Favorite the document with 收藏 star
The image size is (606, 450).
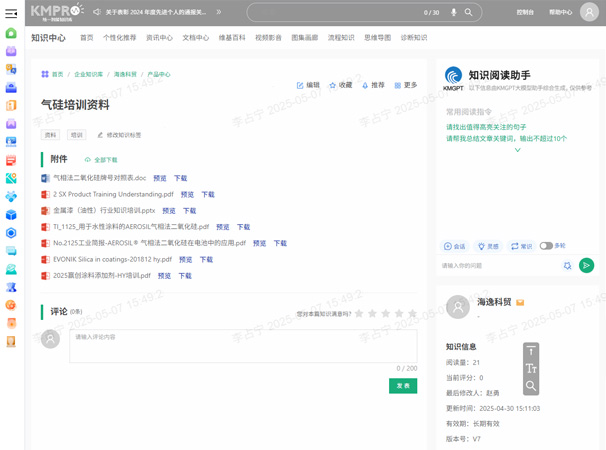point(333,85)
